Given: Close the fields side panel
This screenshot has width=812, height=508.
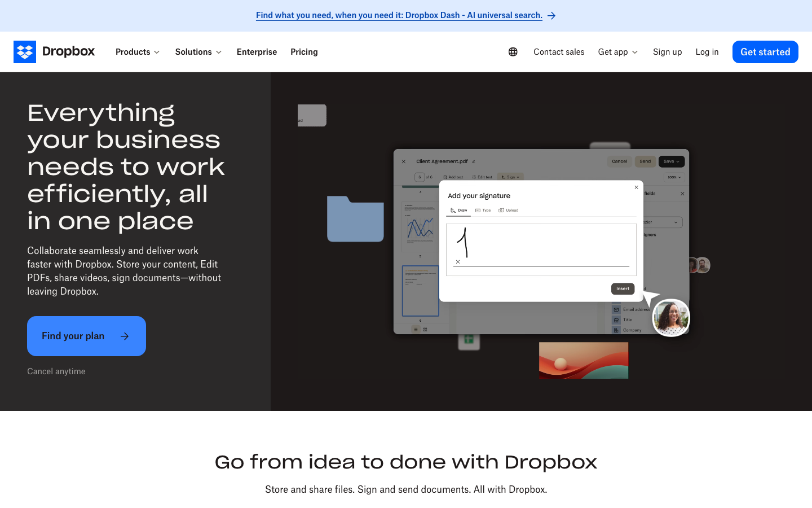Looking at the screenshot, I should click(x=682, y=194).
